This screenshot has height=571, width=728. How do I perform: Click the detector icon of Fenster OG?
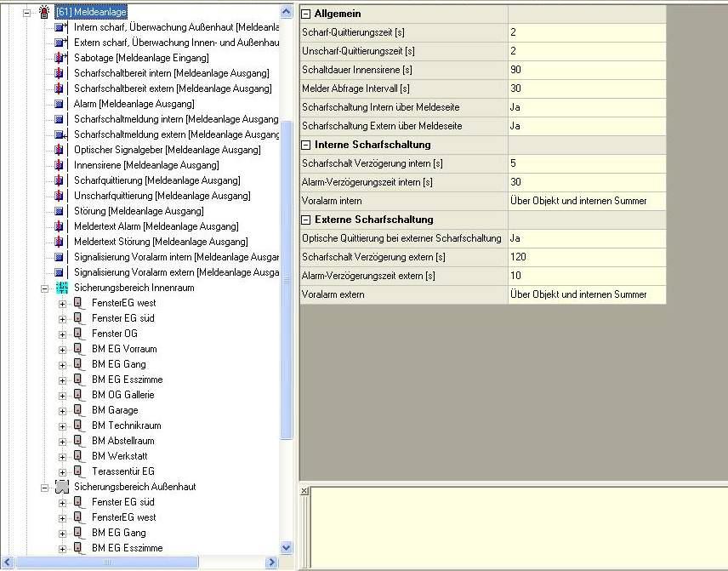(x=79, y=334)
